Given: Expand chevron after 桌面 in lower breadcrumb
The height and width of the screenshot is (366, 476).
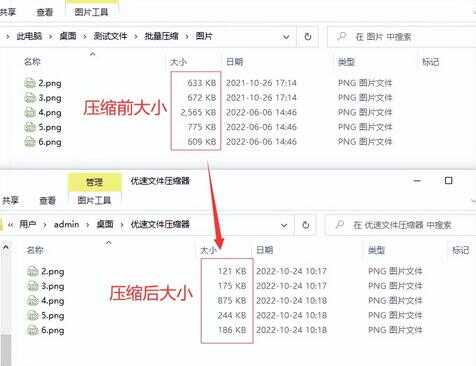Looking at the screenshot, I should point(122,225).
